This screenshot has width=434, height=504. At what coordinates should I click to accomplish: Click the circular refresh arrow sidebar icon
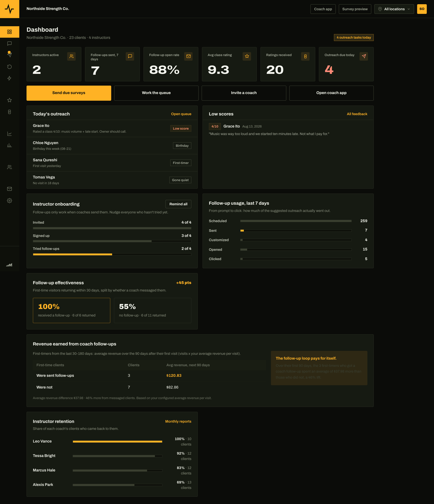(x=9, y=67)
